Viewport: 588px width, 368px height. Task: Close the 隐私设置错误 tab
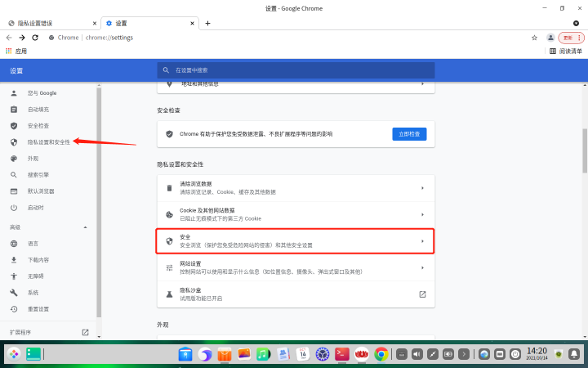point(95,23)
